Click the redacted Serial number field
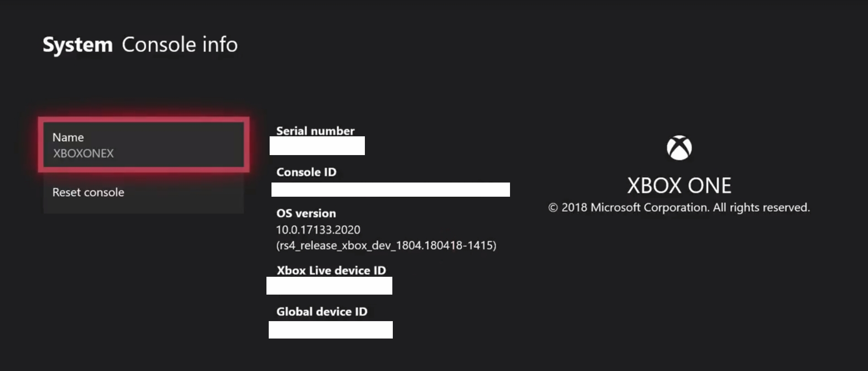 point(317,146)
